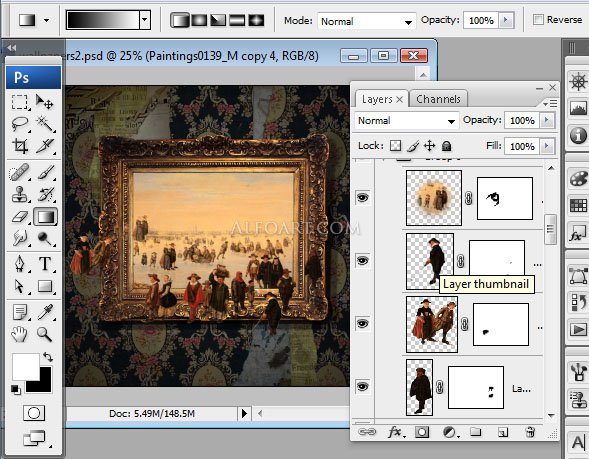Switch to the Channels tab
The height and width of the screenshot is (459, 589).
tap(438, 99)
